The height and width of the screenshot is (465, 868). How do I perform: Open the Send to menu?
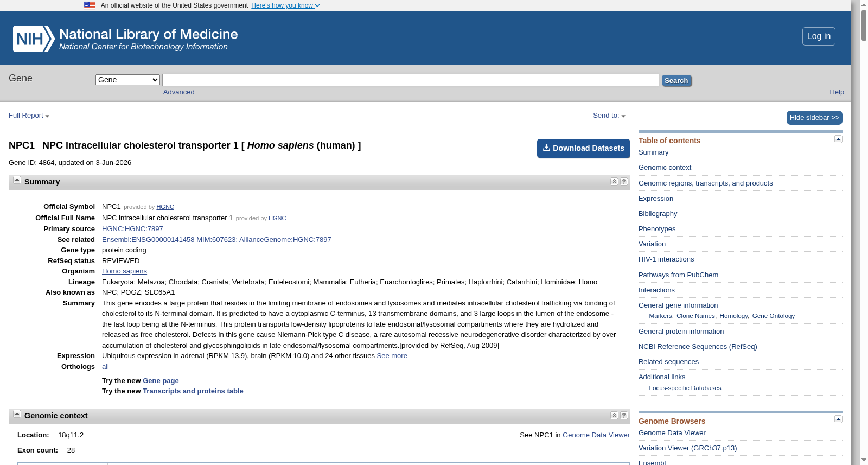(x=609, y=116)
